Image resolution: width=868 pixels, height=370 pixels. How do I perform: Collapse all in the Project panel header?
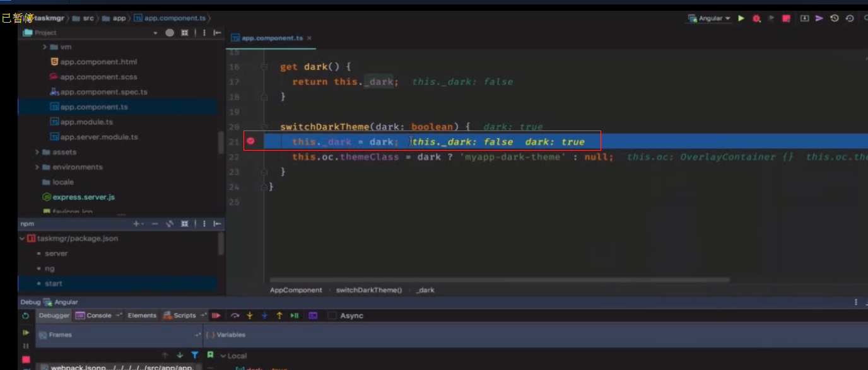coord(184,33)
